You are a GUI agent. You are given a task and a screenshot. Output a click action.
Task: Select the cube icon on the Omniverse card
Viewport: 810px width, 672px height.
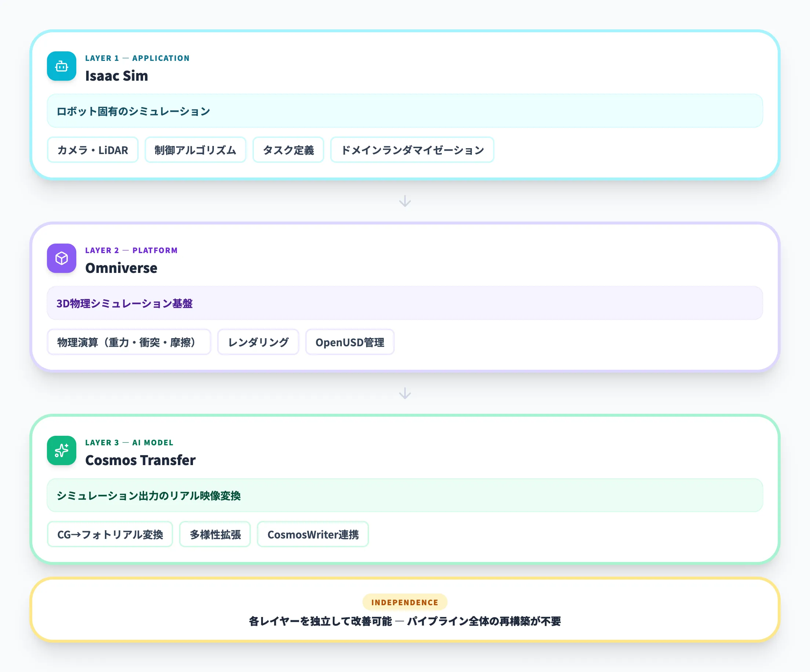click(61, 259)
